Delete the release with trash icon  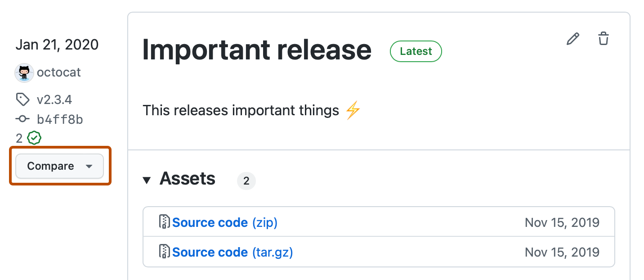pyautogui.click(x=604, y=39)
